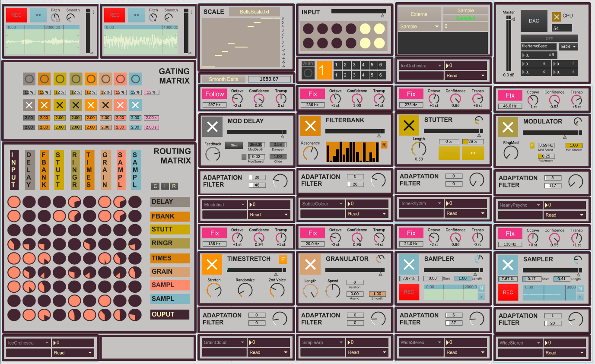Click the External input button
This screenshot has height=364, width=595.
(419, 14)
